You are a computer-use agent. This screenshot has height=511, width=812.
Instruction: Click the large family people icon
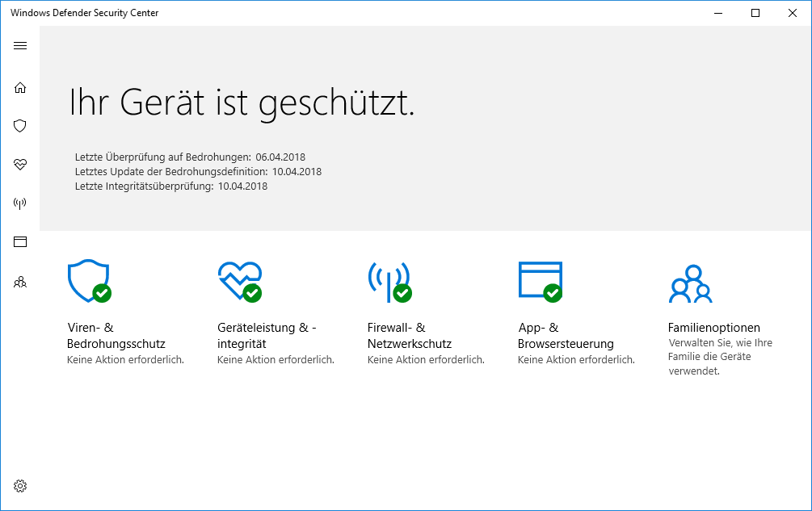[690, 283]
